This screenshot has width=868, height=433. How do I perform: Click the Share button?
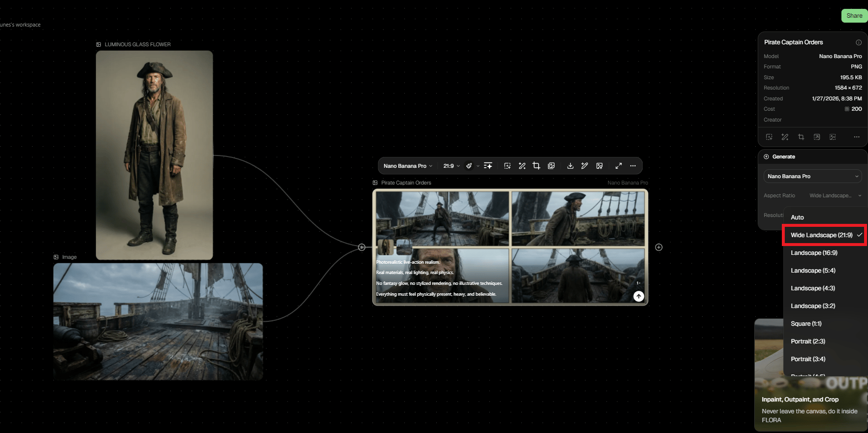(x=854, y=16)
